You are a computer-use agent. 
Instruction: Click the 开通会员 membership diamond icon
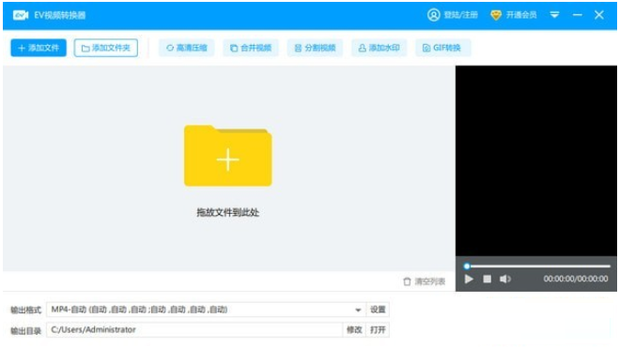[x=496, y=15]
